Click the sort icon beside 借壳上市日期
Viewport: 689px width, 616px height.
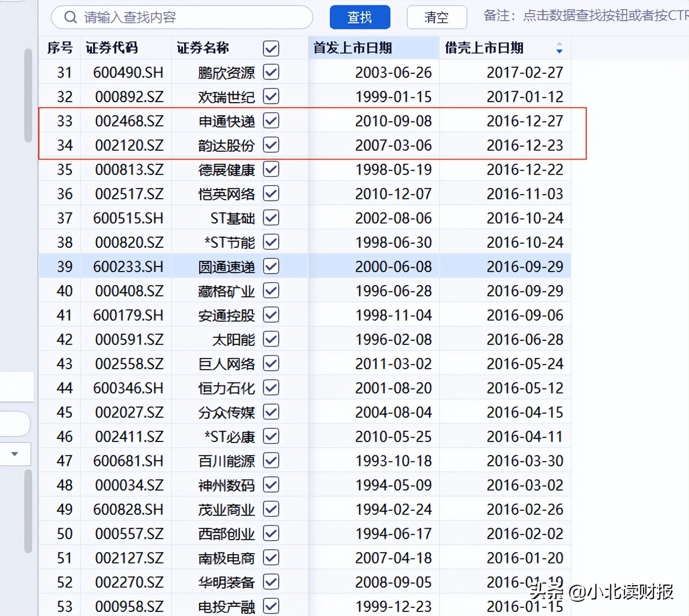(x=559, y=48)
